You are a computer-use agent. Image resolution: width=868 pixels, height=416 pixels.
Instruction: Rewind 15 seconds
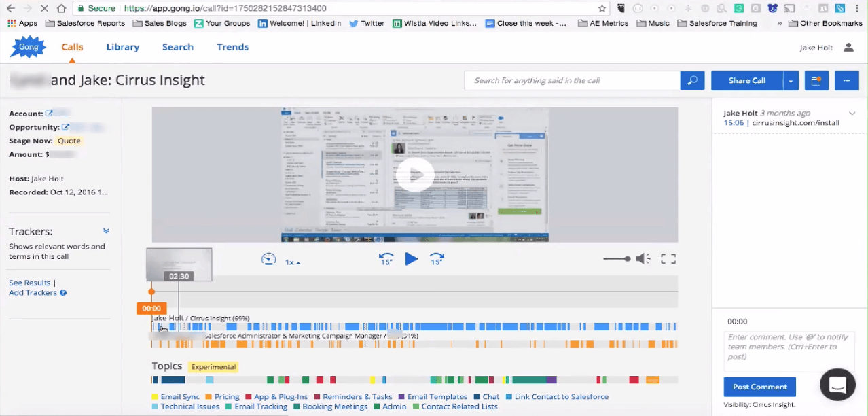386,259
